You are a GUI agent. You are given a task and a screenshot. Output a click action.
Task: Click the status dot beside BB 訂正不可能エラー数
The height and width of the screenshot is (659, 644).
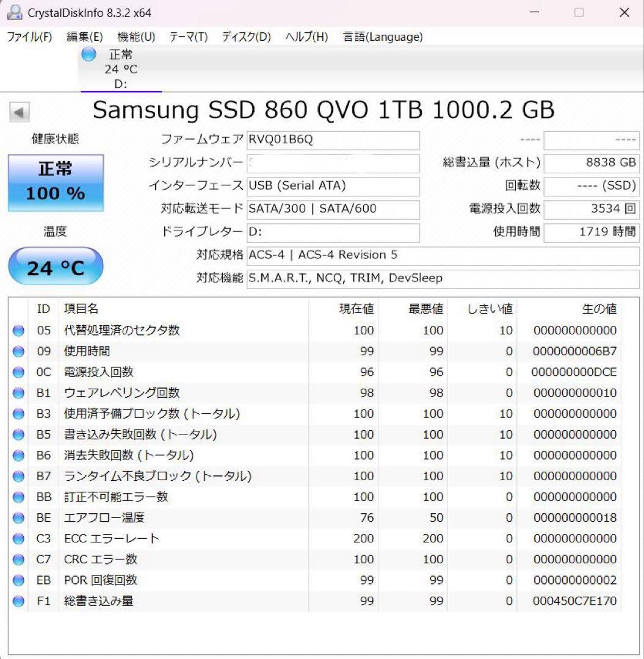[x=18, y=497]
